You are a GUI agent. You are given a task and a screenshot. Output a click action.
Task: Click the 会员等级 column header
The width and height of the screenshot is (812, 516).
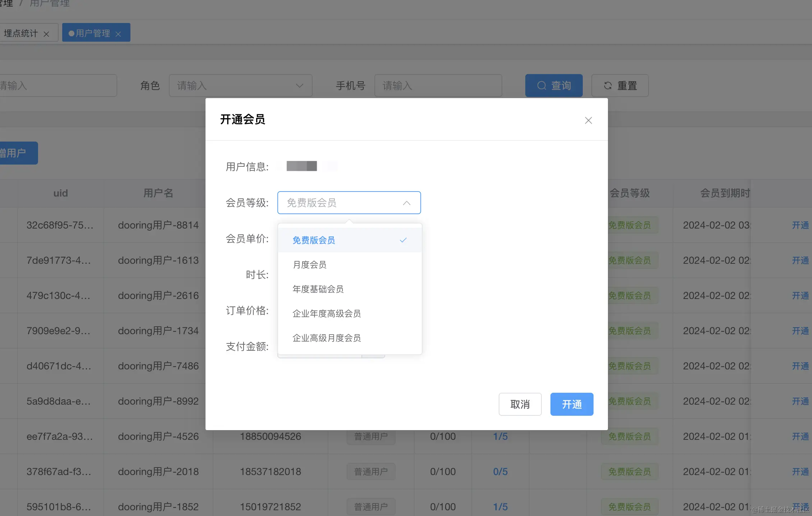pos(630,193)
